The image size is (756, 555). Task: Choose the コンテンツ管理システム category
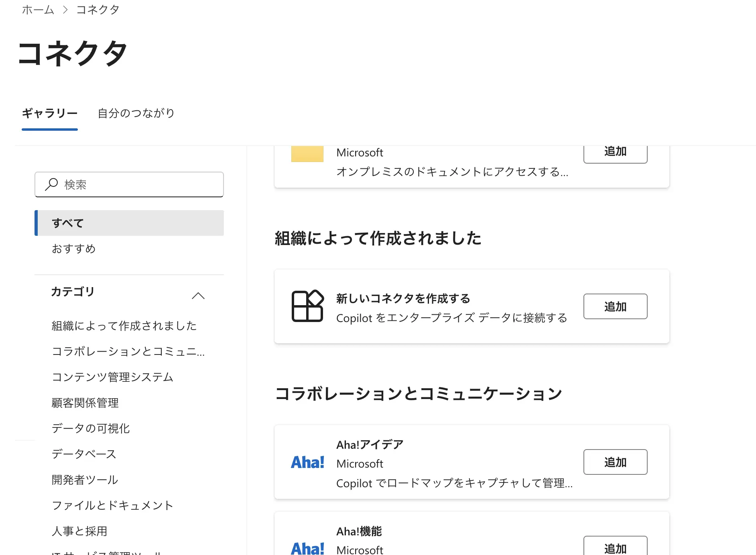click(113, 377)
